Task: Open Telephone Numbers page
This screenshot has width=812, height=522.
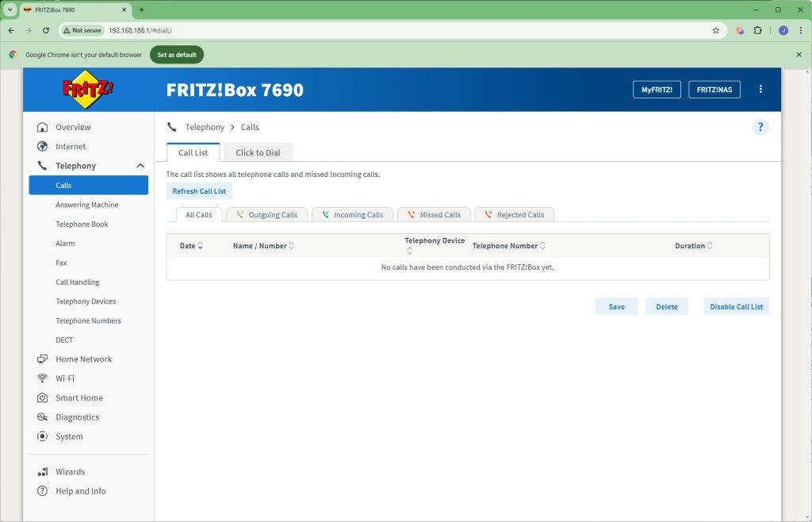Action: click(x=89, y=320)
